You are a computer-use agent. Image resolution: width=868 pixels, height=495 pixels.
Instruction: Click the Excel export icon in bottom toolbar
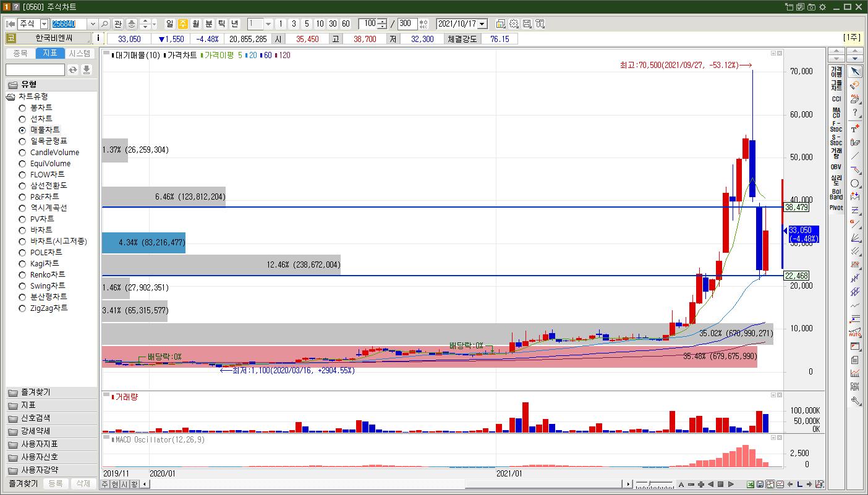click(x=751, y=484)
